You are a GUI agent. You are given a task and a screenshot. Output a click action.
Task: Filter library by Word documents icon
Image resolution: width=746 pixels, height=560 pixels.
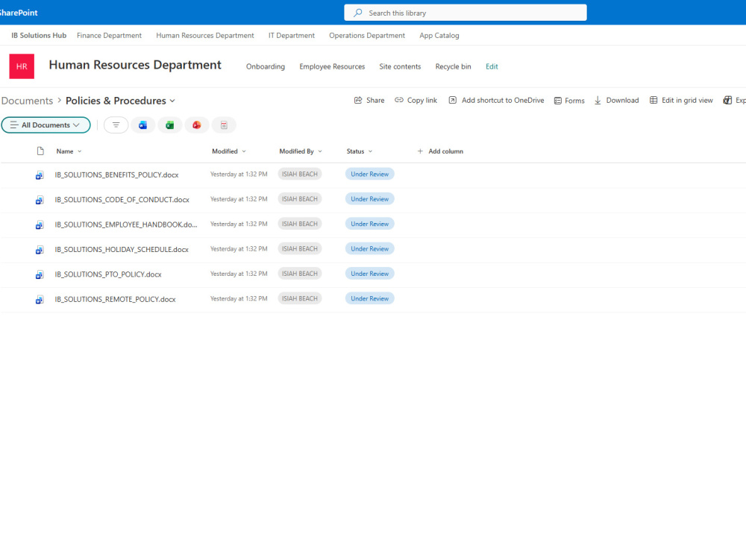tap(142, 125)
